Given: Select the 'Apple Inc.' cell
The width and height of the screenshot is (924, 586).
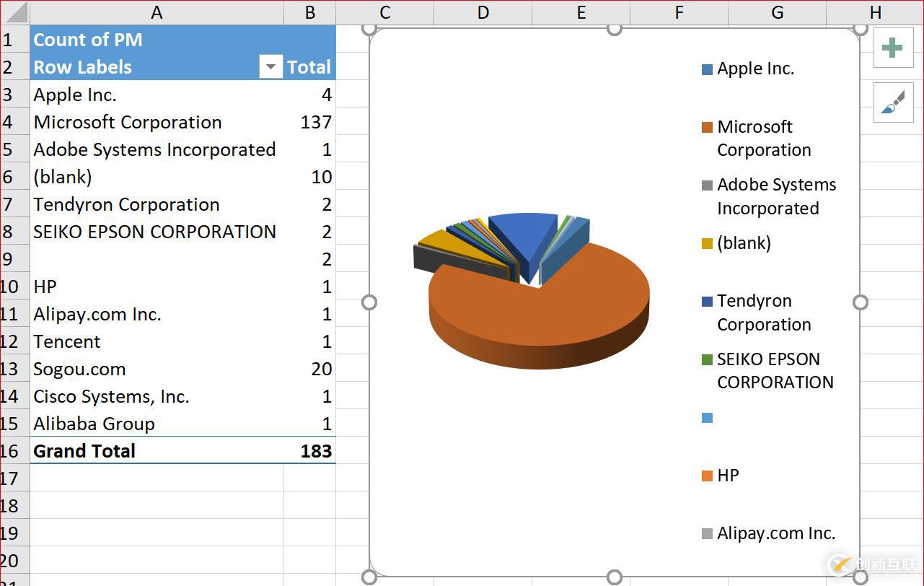Looking at the screenshot, I should pyautogui.click(x=157, y=95).
